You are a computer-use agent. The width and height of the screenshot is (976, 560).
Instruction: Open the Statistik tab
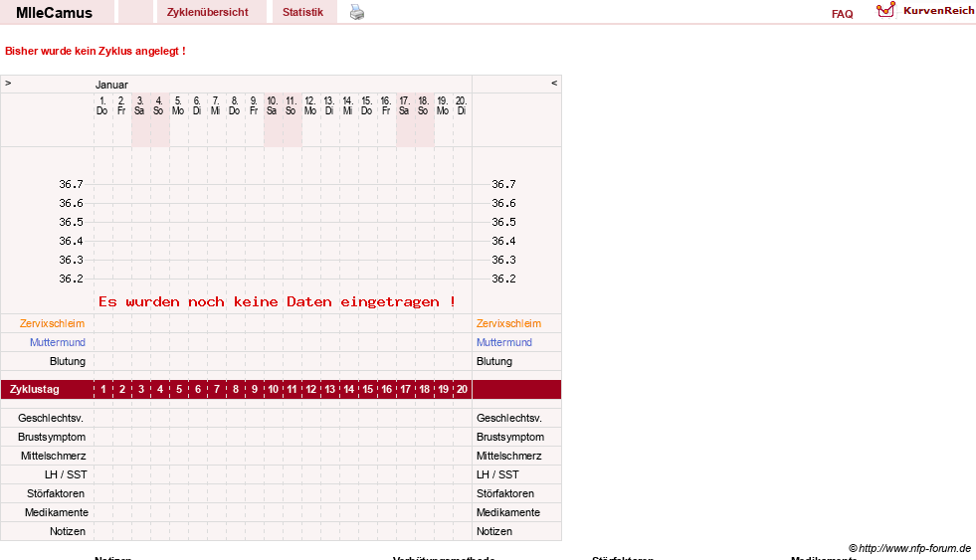[x=304, y=12]
